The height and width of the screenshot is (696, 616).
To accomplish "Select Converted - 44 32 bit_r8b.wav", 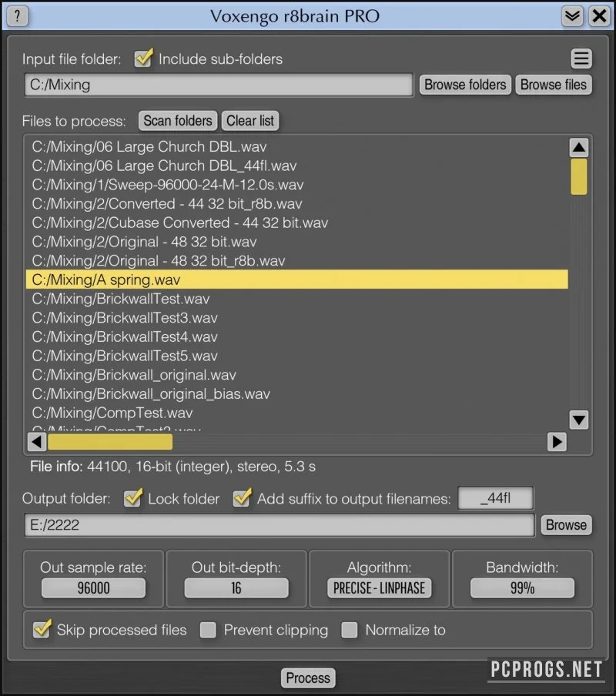I will click(x=296, y=204).
